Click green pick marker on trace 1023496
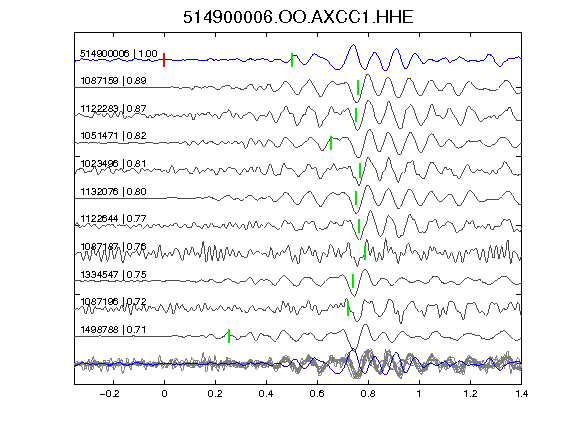Image resolution: width=576 pixels, height=432 pixels. [360, 170]
